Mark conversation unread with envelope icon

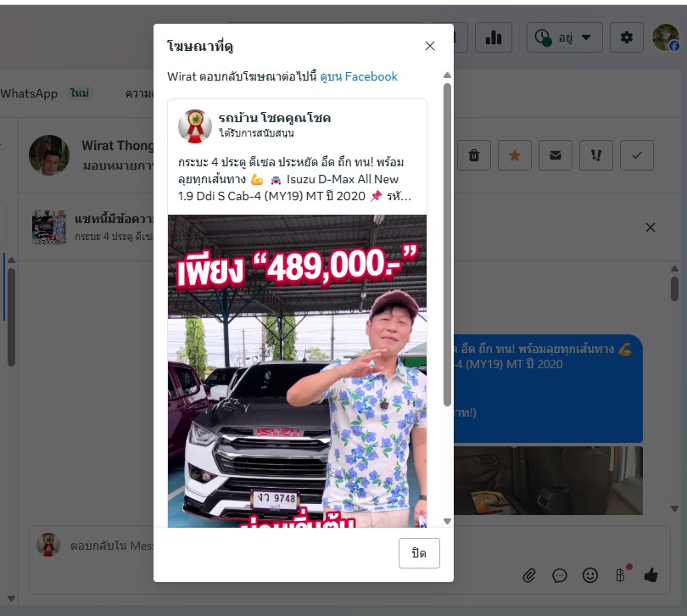pos(556,155)
